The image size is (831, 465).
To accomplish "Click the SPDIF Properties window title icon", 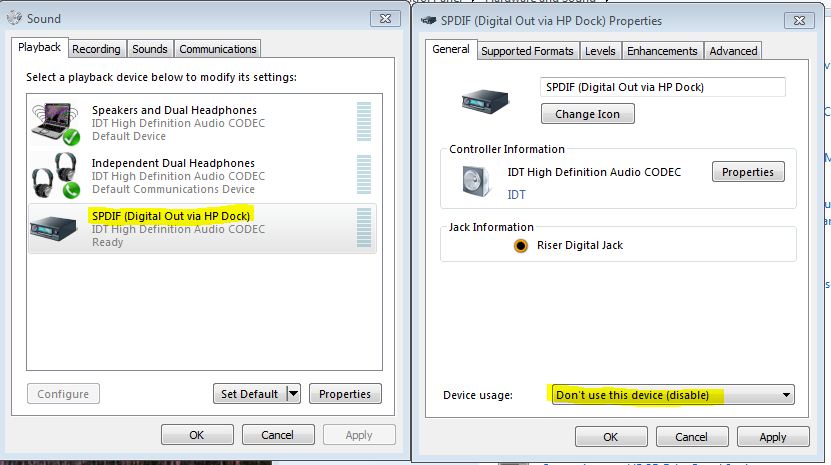I will tap(428, 21).
